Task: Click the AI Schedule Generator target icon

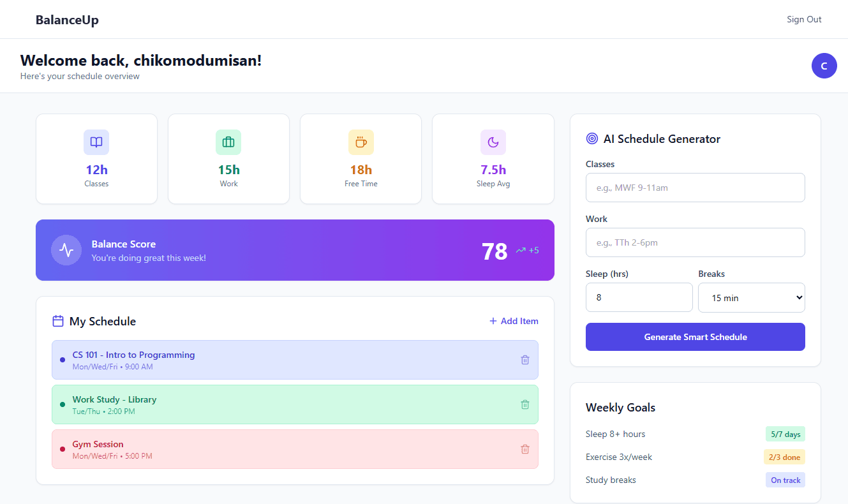Action: pos(592,138)
